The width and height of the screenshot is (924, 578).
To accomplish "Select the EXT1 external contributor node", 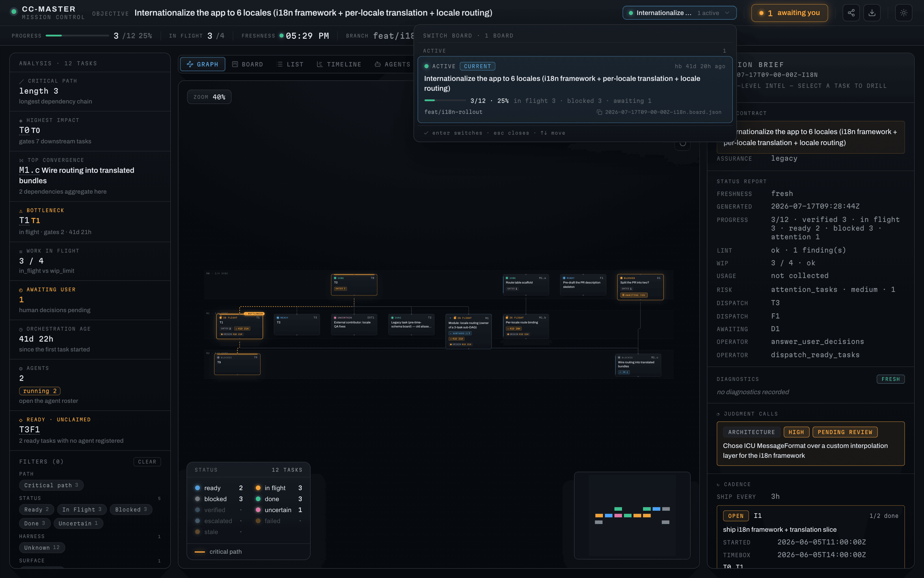I will 354,325.
